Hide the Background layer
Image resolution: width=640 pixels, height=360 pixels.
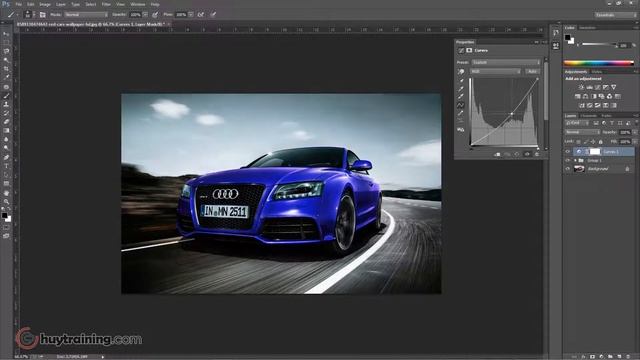tap(567, 169)
